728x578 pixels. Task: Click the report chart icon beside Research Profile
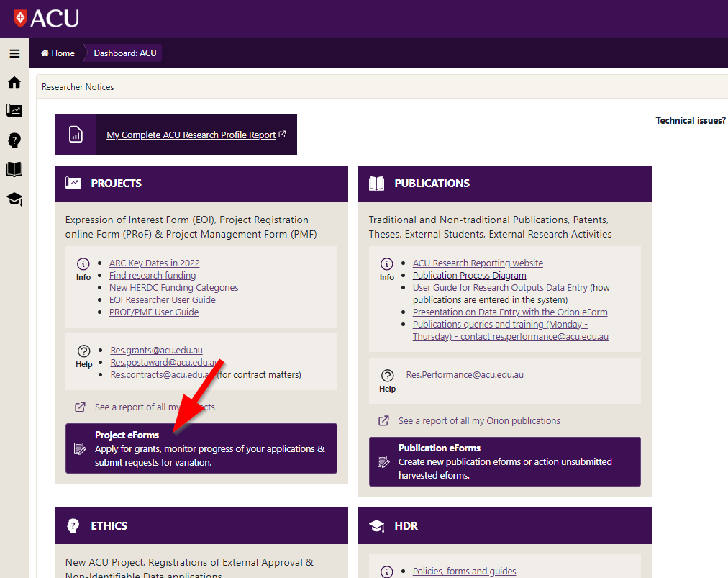click(76, 135)
